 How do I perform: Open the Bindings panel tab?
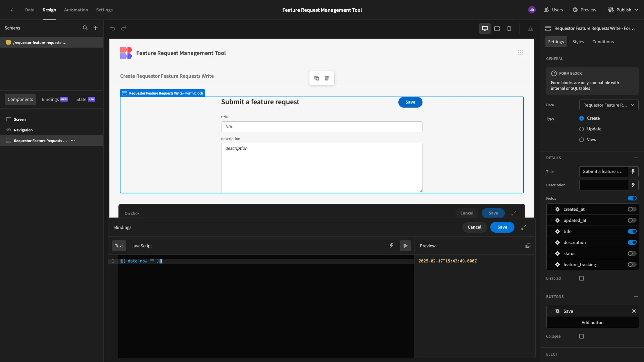pos(54,100)
